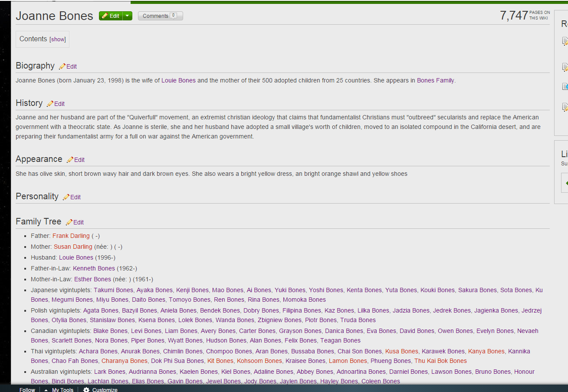Open the Momoka Bones link

click(304, 300)
